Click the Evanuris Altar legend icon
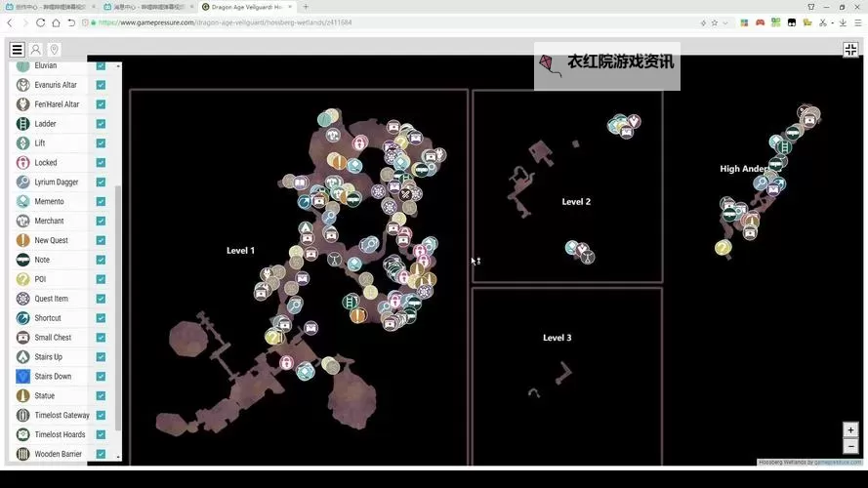The width and height of the screenshot is (868, 488). tap(22, 85)
